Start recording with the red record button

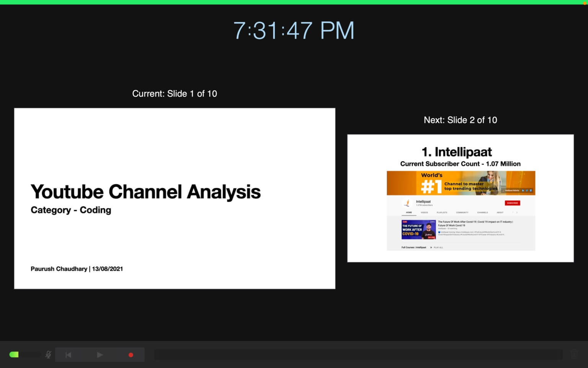pos(131,355)
